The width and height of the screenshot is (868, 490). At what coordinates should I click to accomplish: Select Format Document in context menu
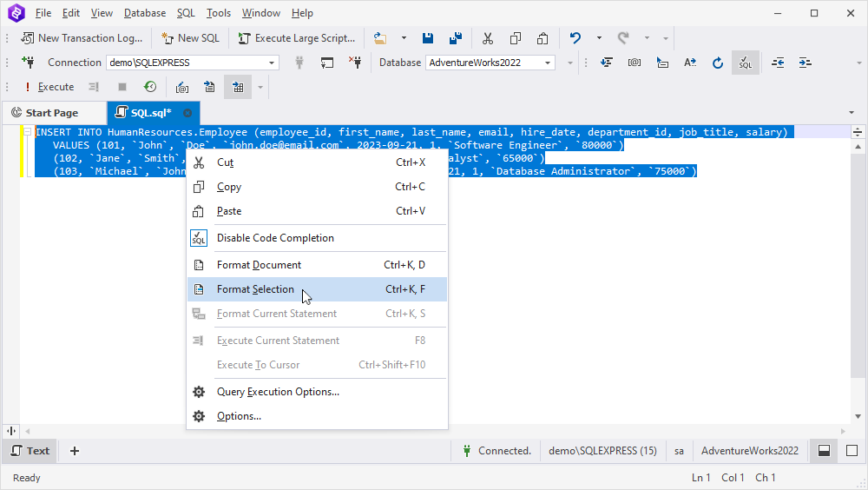317,265
